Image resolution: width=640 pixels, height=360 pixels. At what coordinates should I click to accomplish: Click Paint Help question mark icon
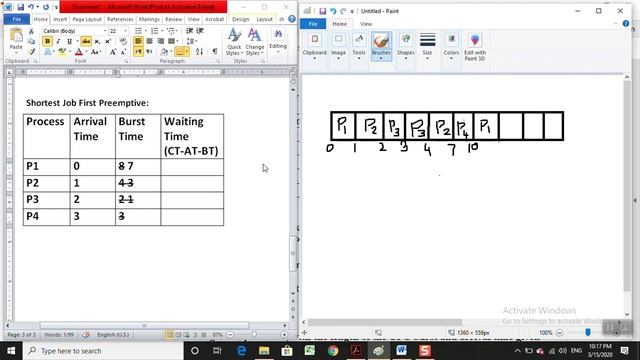pos(626,24)
